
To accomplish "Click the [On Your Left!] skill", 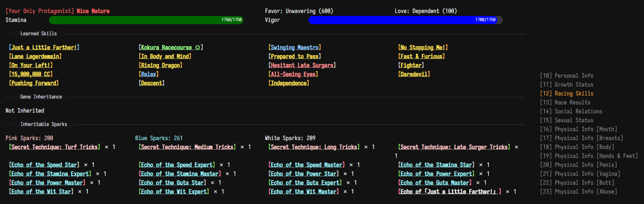I will (31, 65).
